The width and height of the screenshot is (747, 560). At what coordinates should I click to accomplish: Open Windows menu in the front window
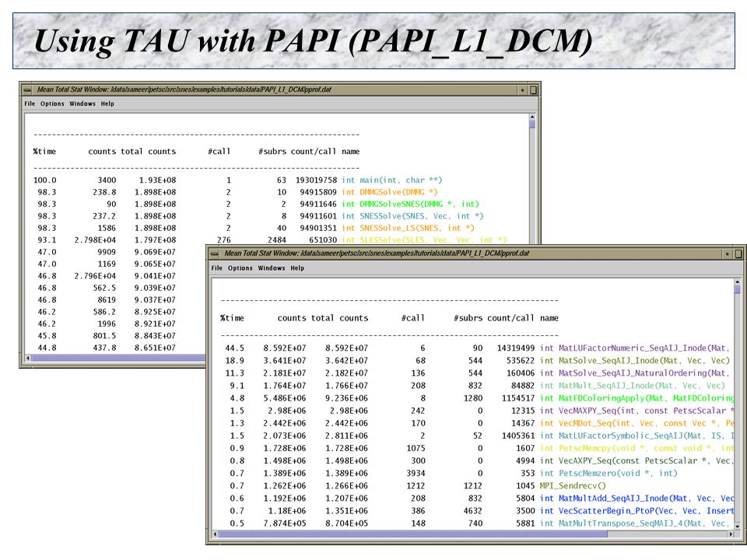272,268
